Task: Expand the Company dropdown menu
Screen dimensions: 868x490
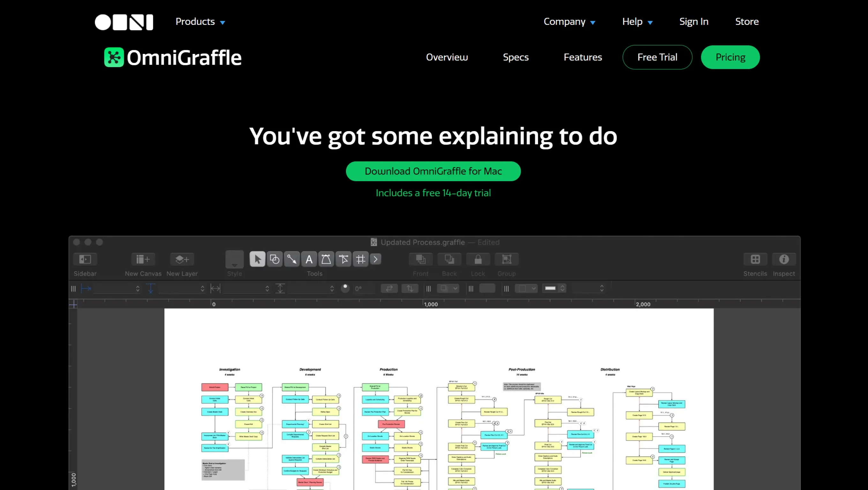Action: (569, 22)
